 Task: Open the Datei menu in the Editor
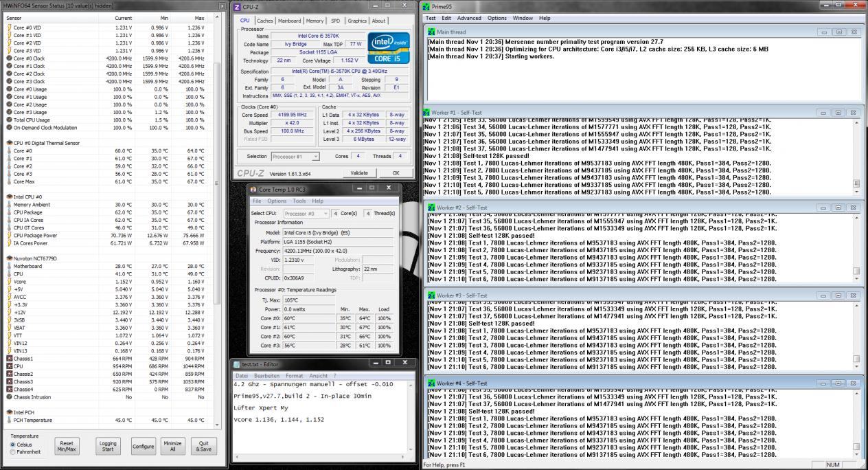click(x=241, y=376)
